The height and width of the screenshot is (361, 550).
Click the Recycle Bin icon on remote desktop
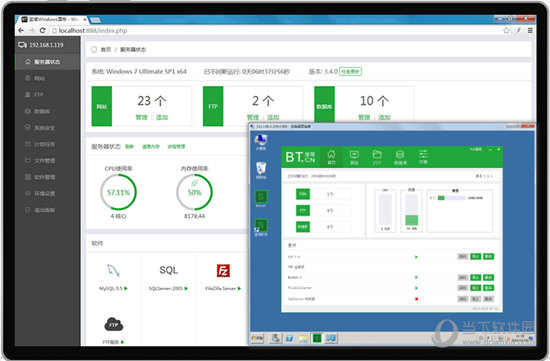coord(261,171)
